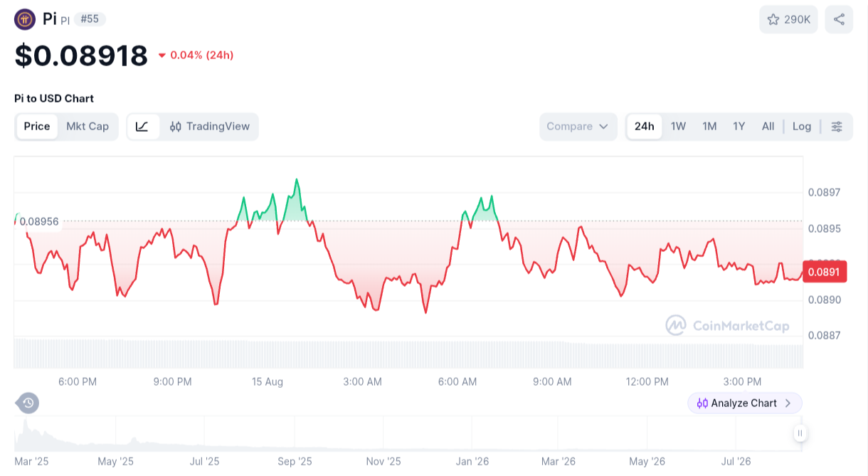868x476 pixels.
Task: Click the Jul '26 mini timeline label
Action: (x=736, y=462)
